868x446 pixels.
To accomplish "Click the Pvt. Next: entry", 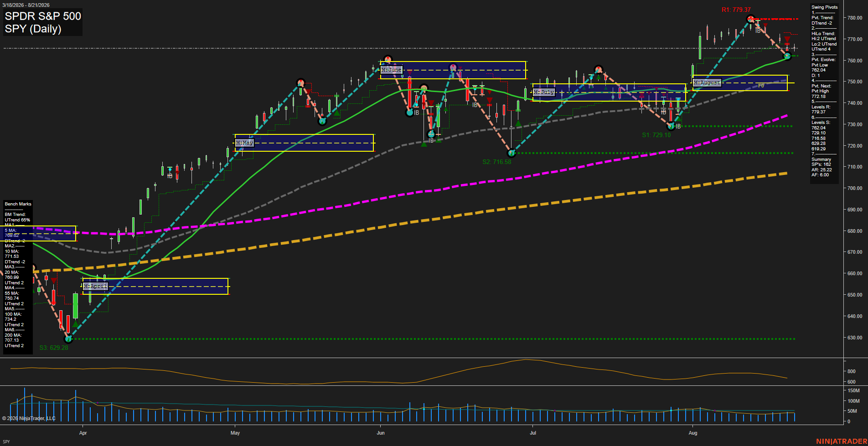I will [821, 86].
